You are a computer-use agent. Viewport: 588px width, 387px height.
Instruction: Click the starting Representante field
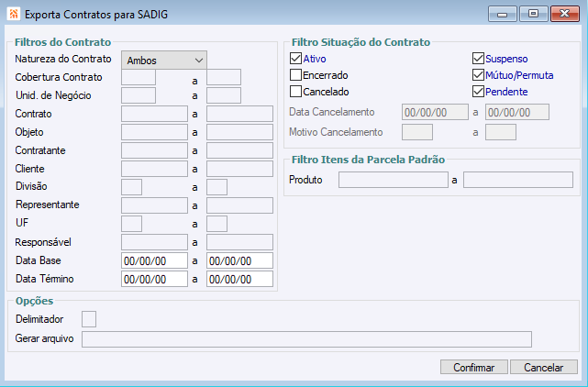coord(154,205)
